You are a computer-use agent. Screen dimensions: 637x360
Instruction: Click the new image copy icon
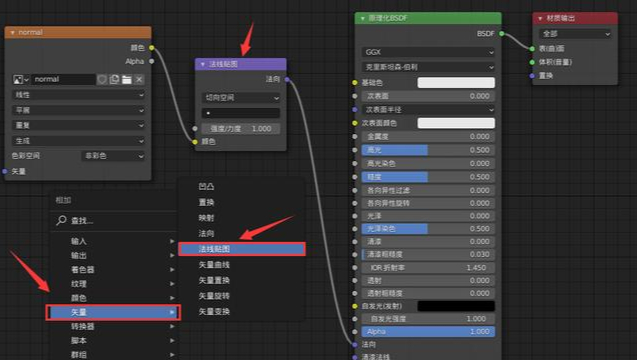click(114, 80)
